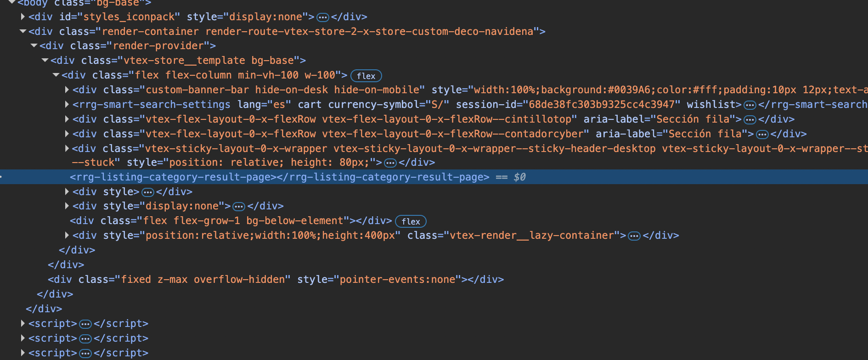The height and width of the screenshot is (360, 868).
Task: Select the rrg-listing-category-result-page element row
Action: (x=434, y=177)
